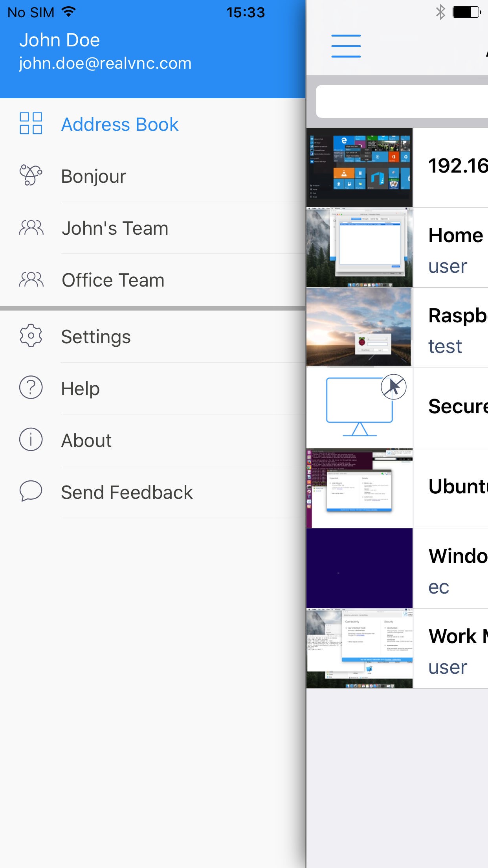Open the Settings menu label
Image resolution: width=488 pixels, height=868 pixels.
tap(96, 337)
